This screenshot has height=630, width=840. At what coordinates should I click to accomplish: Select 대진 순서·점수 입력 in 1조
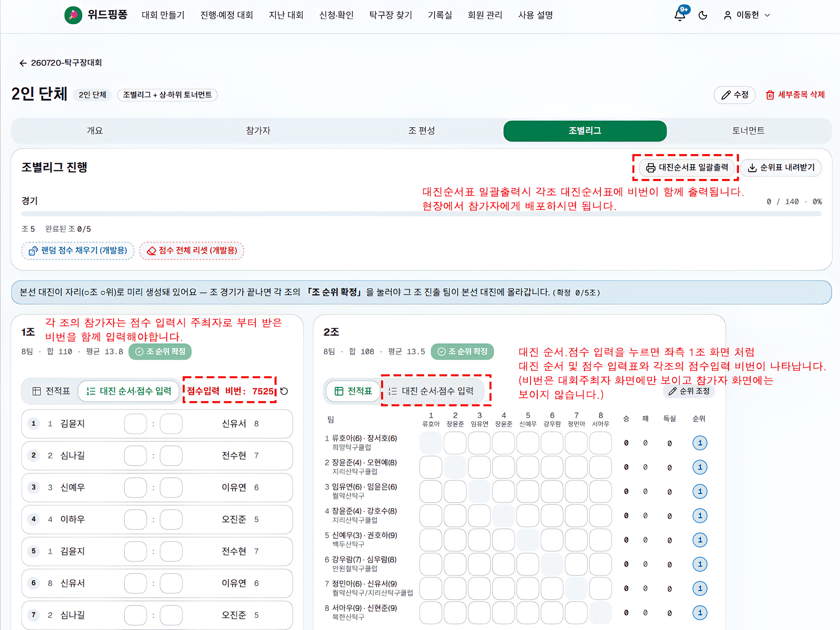pyautogui.click(x=129, y=391)
